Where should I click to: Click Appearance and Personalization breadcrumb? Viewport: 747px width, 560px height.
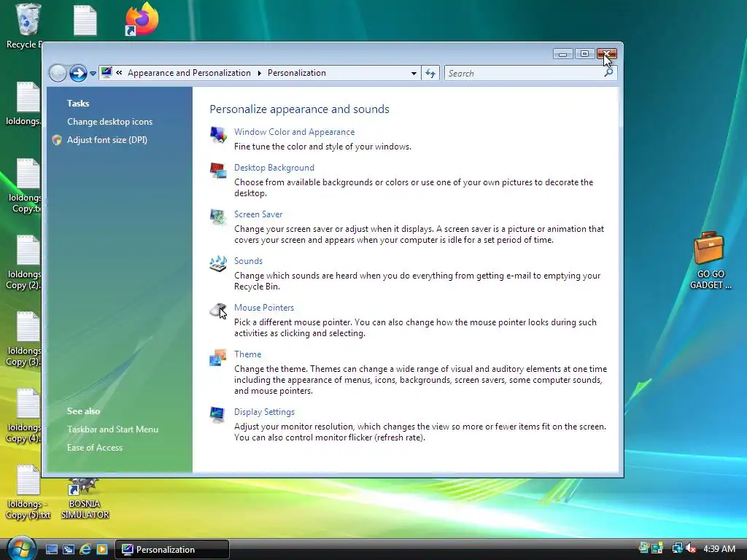click(189, 73)
